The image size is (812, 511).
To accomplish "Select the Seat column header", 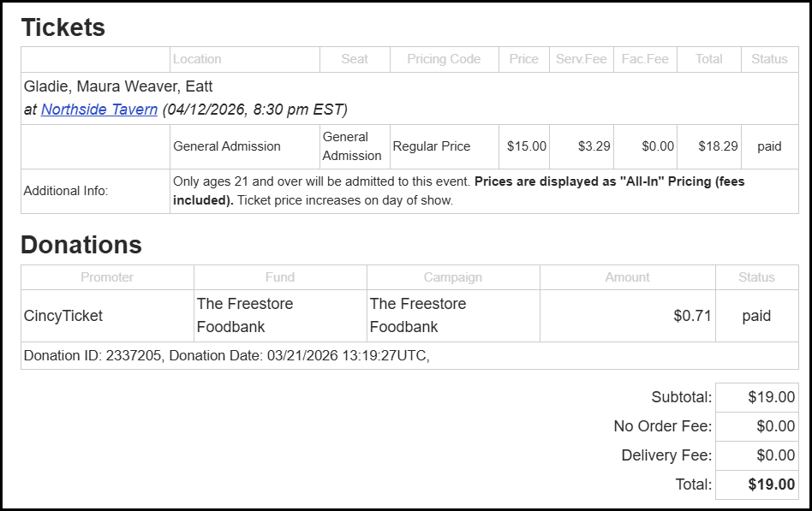I will point(355,59).
